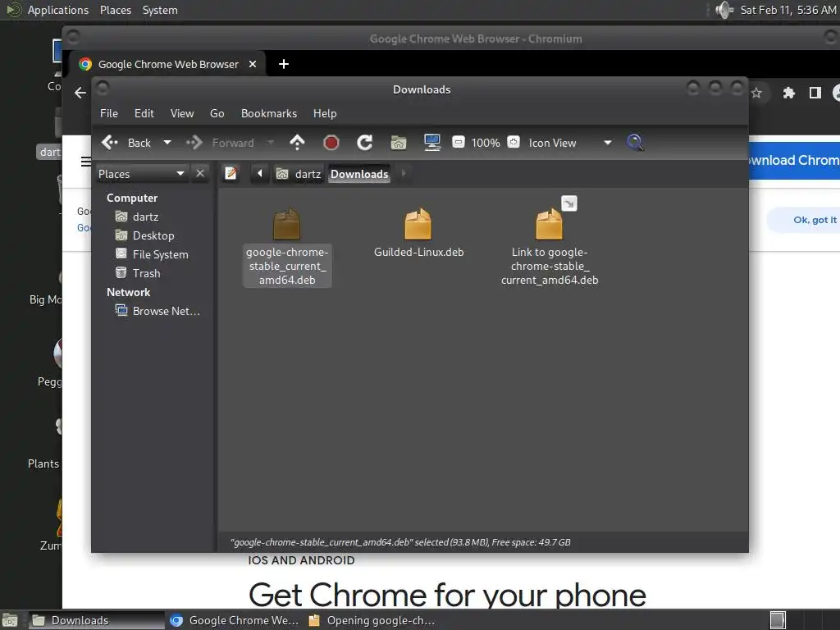The height and width of the screenshot is (630, 840).
Task: Open the Applications menu in the top panel
Action: pos(58,10)
